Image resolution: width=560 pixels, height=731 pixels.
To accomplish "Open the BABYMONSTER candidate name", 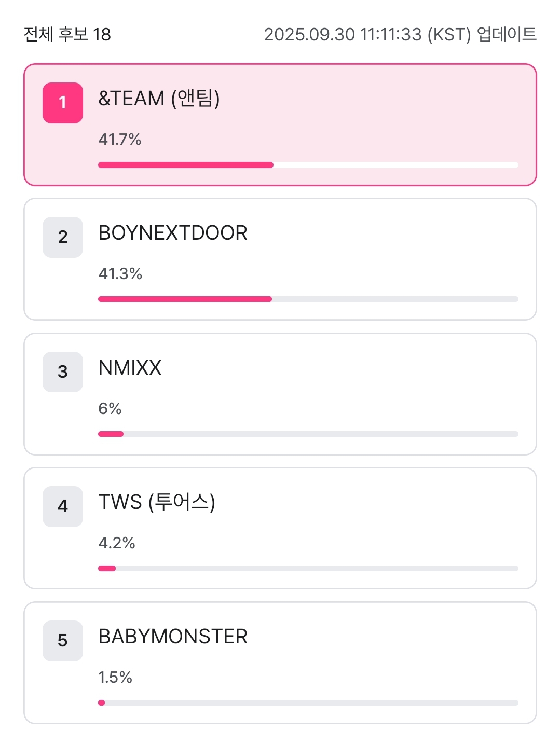I will (x=173, y=637).
